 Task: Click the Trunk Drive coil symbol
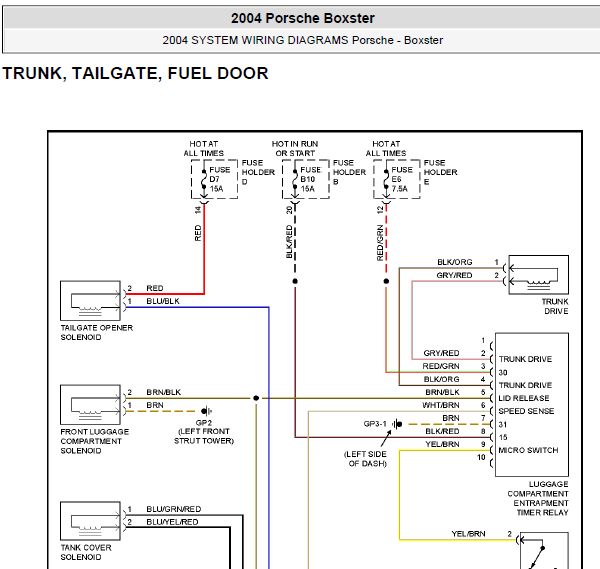(x=538, y=275)
